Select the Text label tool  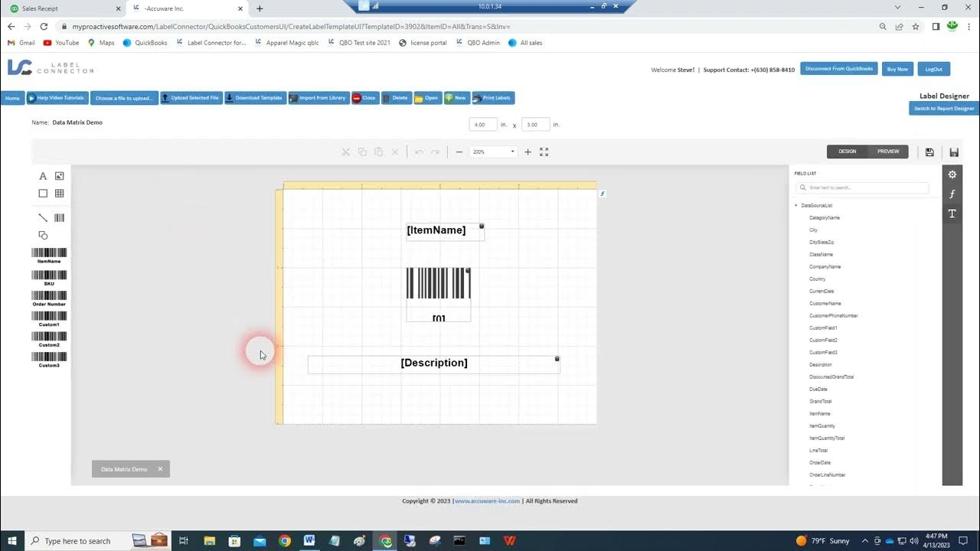tap(43, 176)
